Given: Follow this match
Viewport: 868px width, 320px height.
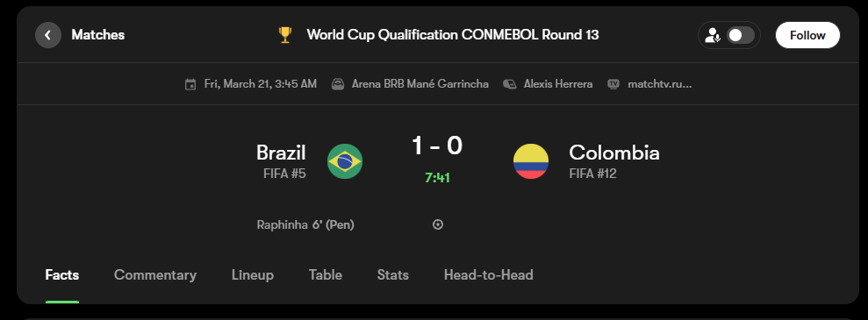Looking at the screenshot, I should point(807,35).
